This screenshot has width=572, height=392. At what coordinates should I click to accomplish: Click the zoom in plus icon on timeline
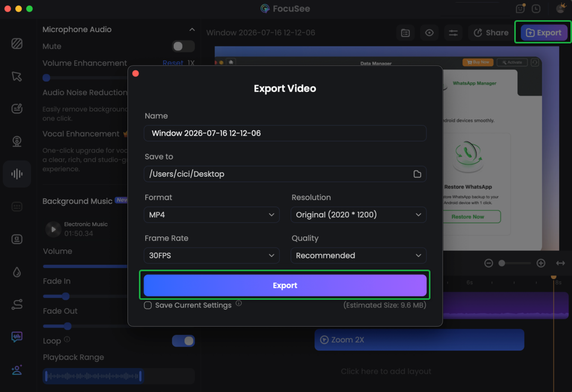pyautogui.click(x=541, y=263)
